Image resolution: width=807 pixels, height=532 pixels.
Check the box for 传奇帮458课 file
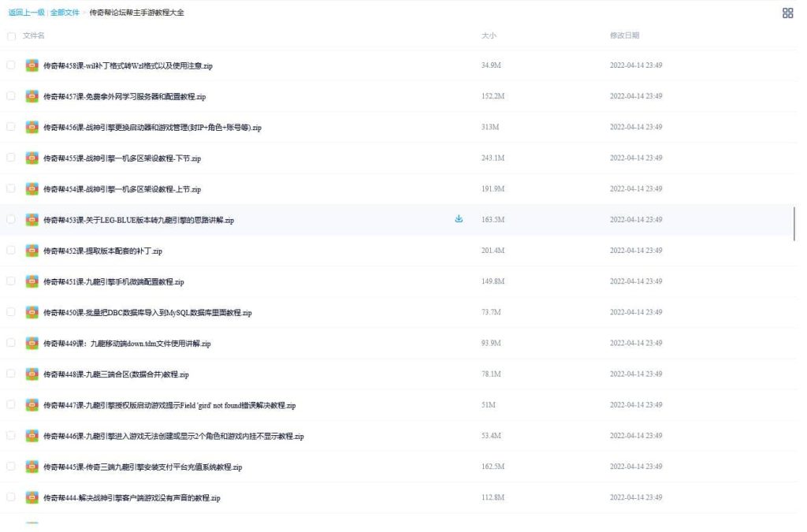pyautogui.click(x=11, y=65)
